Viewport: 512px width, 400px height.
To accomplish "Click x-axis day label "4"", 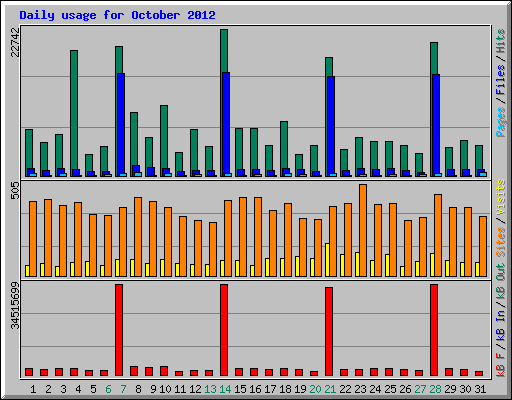I will coord(78,389).
